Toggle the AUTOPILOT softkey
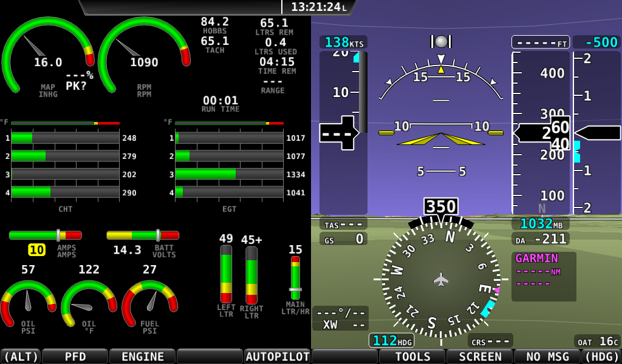The height and width of the screenshot is (364, 622). [x=278, y=356]
